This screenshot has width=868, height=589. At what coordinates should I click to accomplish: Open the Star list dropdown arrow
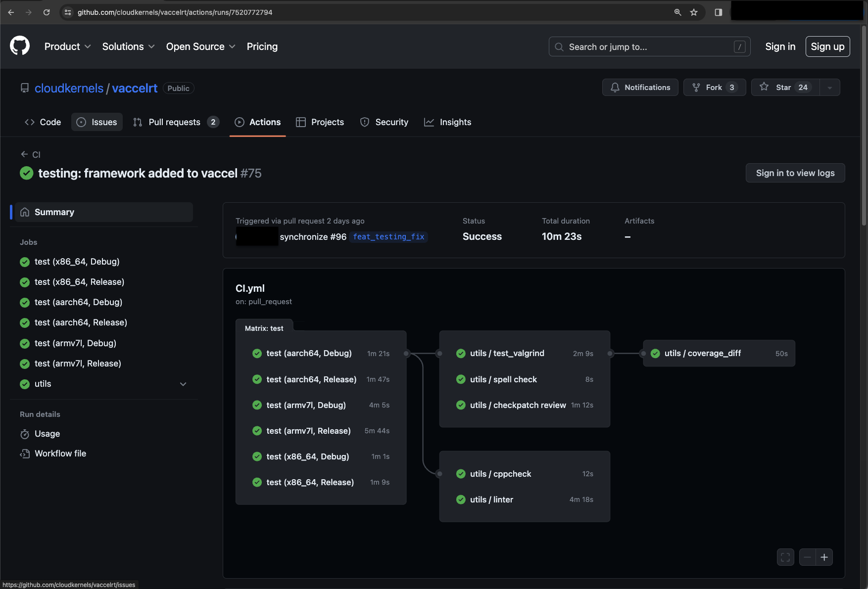830,88
